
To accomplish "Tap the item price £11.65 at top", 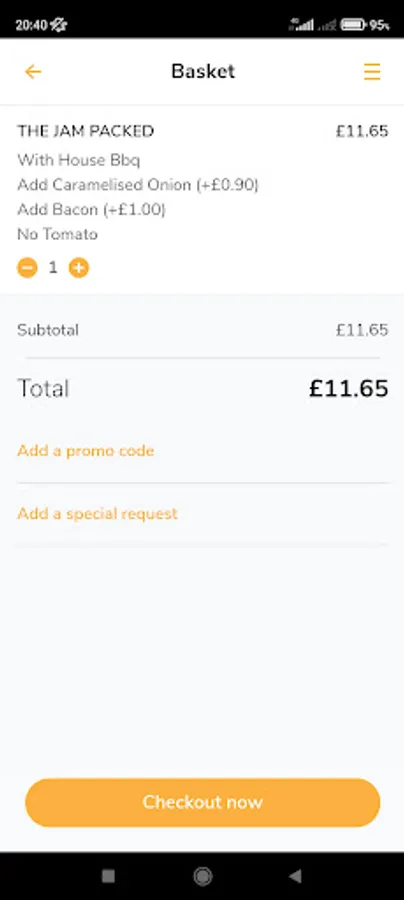I will (362, 131).
